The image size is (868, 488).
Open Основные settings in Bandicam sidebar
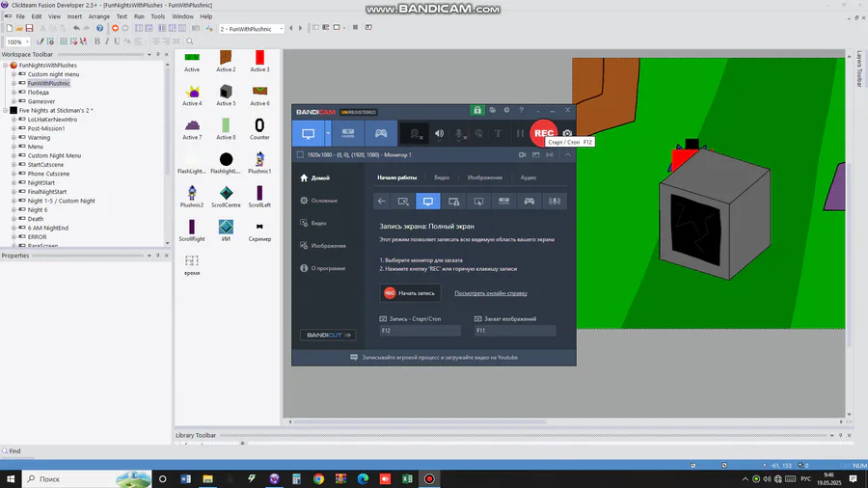(x=319, y=201)
